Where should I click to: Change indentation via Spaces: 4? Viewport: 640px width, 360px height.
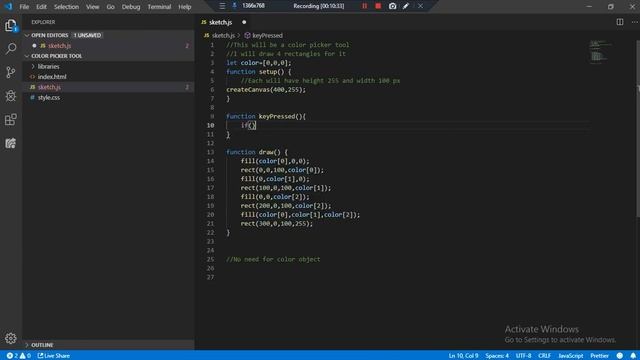point(497,356)
